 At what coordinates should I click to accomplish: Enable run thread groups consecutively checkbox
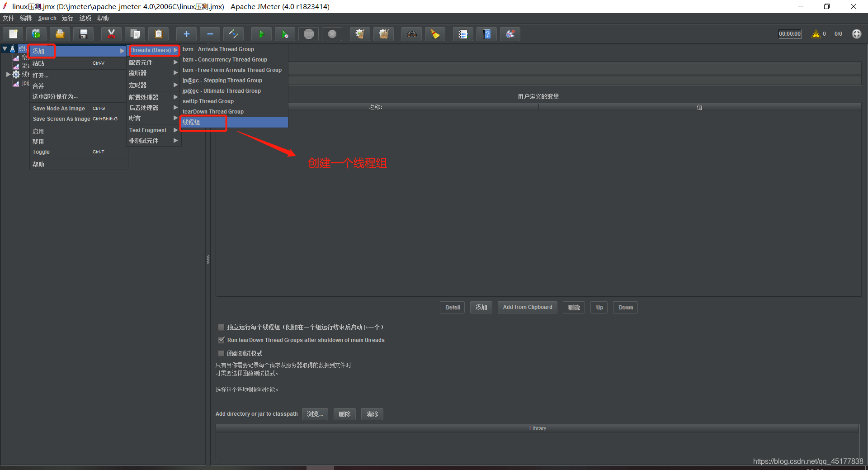pyautogui.click(x=221, y=327)
